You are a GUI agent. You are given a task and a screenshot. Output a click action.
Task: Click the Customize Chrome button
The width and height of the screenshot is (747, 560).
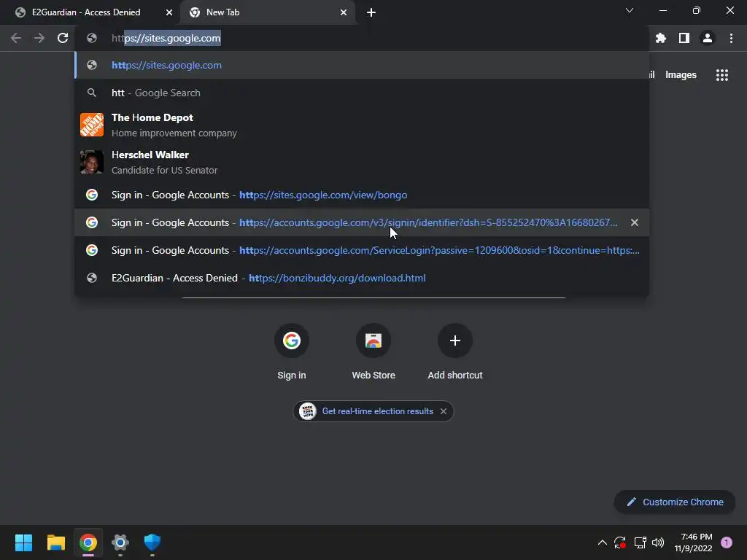675,502
